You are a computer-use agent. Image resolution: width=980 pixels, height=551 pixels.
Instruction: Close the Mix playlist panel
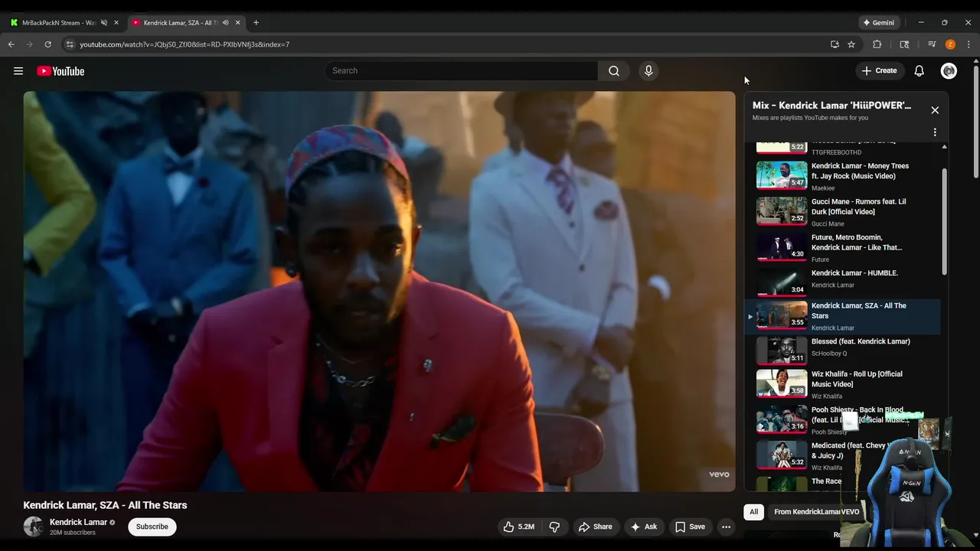click(935, 110)
